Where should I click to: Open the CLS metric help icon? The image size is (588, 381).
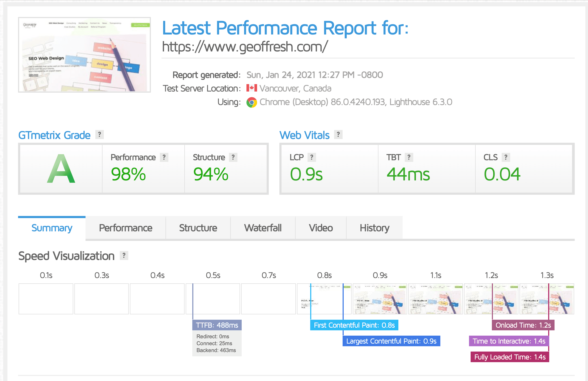(506, 157)
